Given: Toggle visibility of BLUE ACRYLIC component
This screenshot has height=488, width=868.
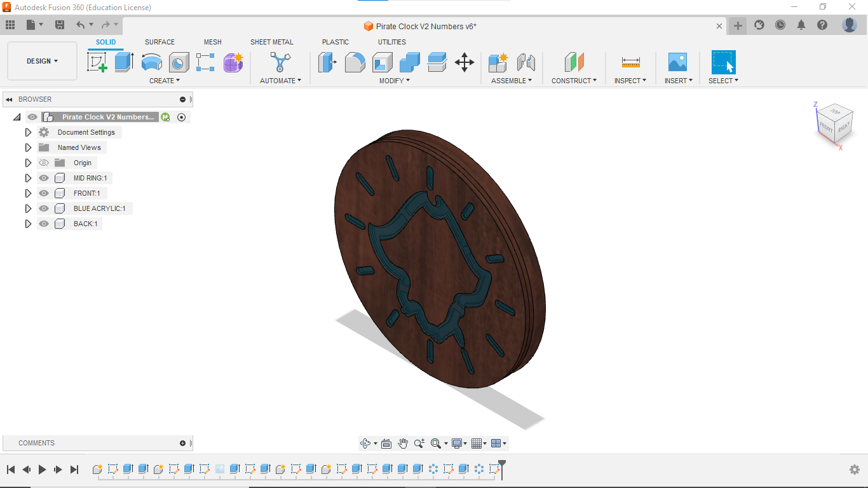Looking at the screenshot, I should (44, 208).
